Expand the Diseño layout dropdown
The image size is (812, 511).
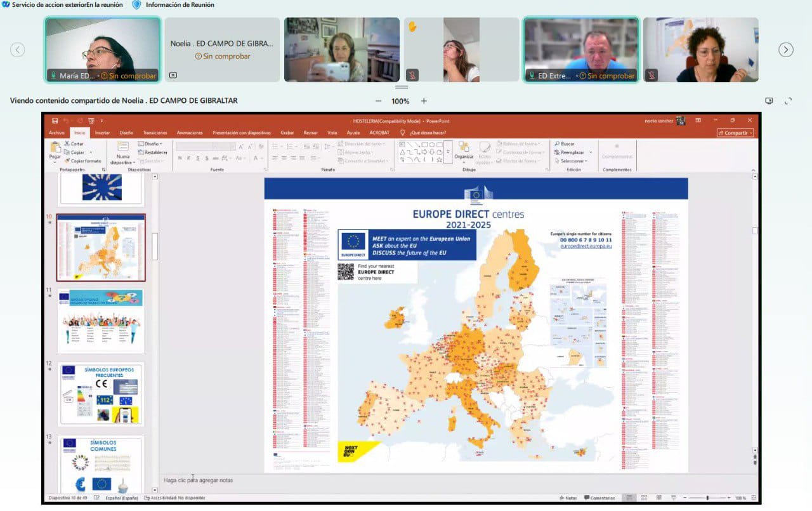pos(152,144)
